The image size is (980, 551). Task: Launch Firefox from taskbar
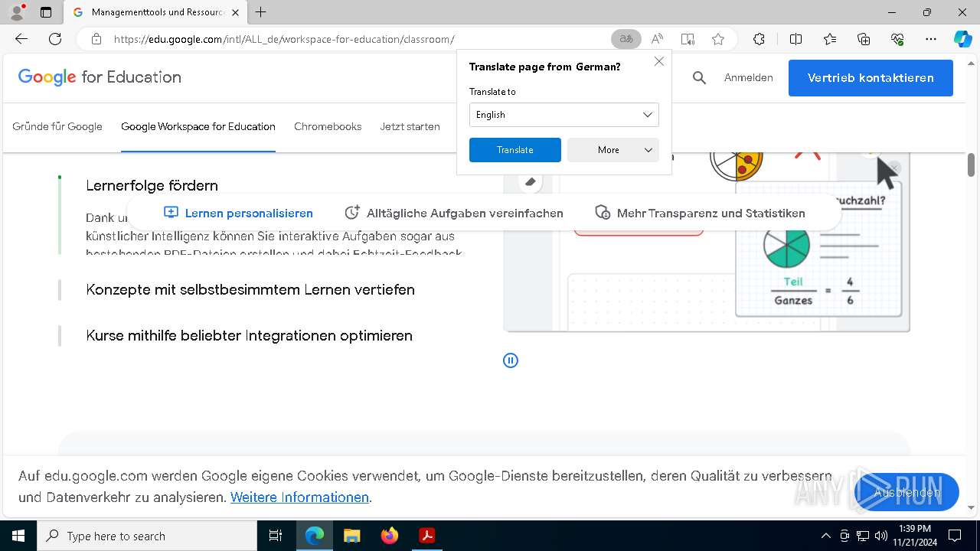click(390, 536)
